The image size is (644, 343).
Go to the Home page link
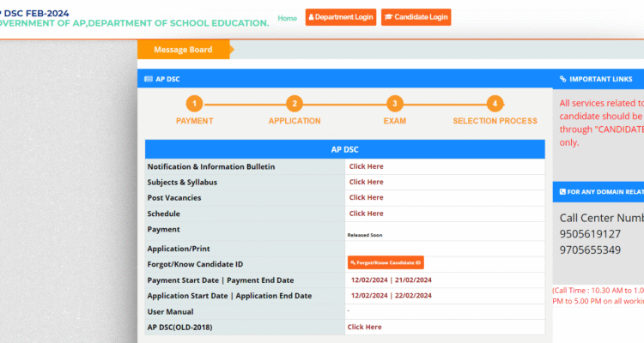coord(287,18)
